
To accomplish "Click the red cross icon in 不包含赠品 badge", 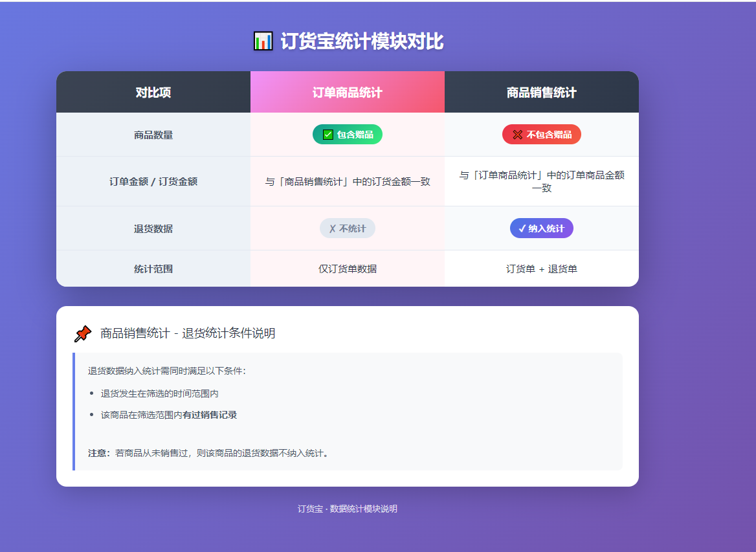I will (517, 135).
